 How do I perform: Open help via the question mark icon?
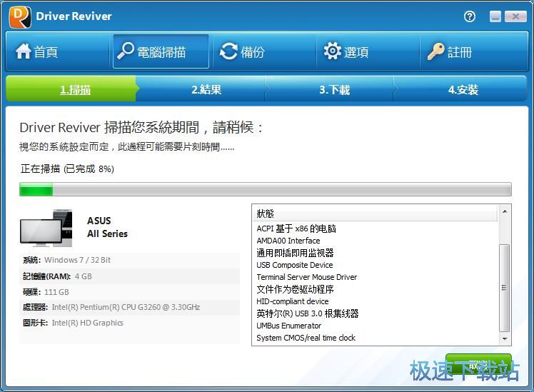click(470, 16)
